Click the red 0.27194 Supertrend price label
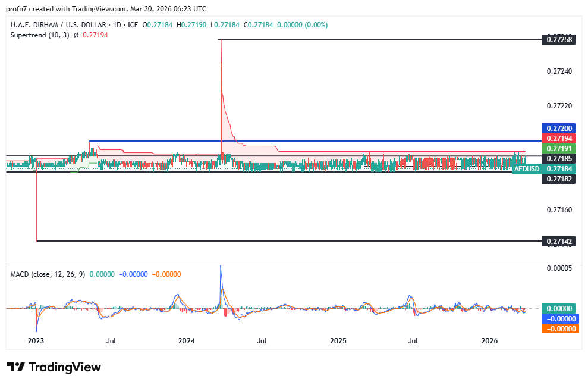 (x=559, y=139)
